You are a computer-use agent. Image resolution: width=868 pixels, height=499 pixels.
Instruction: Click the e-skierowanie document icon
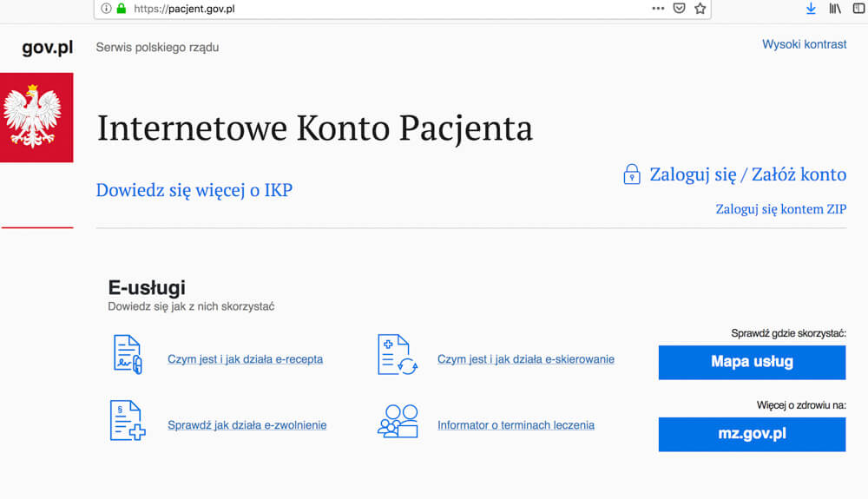[397, 355]
